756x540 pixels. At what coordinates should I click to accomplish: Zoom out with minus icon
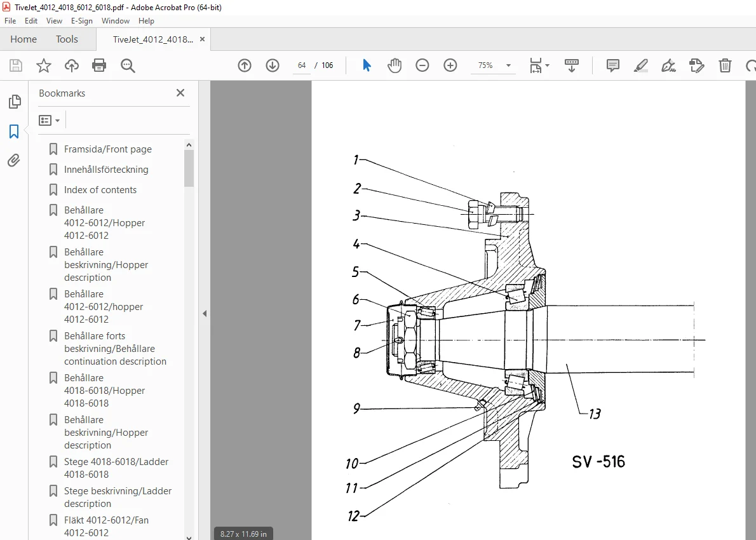coord(422,65)
